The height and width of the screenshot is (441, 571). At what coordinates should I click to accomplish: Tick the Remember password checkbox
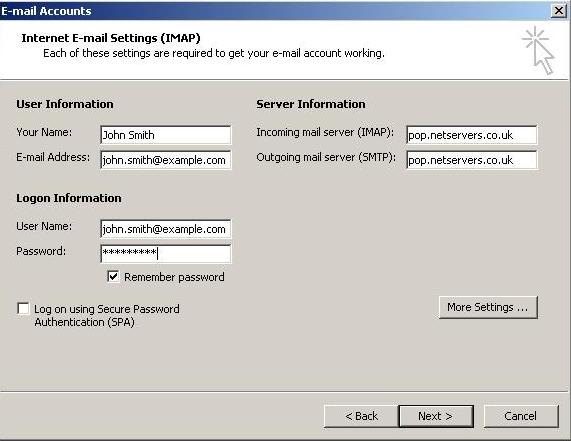(x=113, y=276)
